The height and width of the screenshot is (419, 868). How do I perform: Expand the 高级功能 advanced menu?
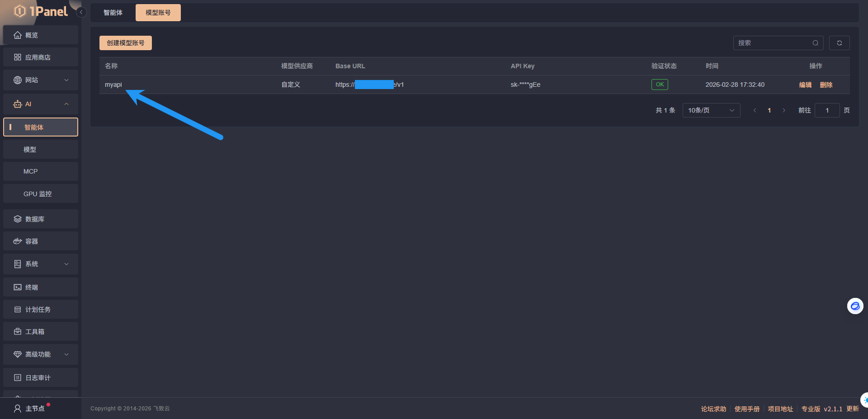tap(40, 354)
